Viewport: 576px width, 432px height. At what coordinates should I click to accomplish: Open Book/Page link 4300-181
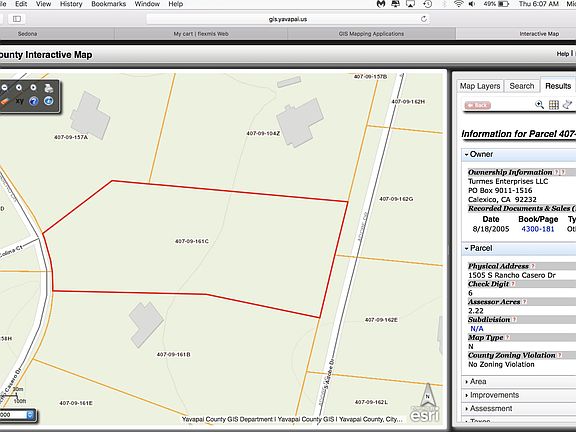(x=538, y=229)
